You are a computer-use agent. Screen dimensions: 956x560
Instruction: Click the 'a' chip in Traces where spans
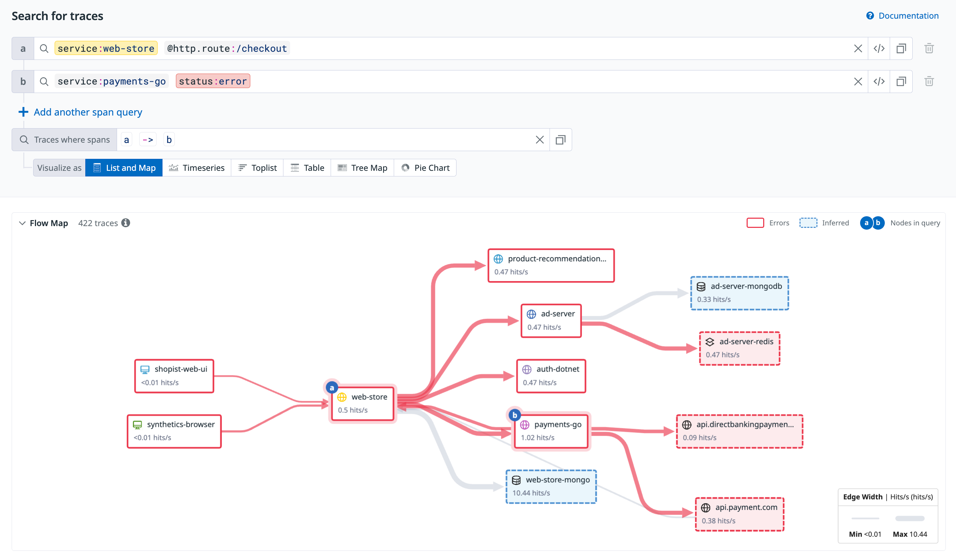pyautogui.click(x=126, y=139)
